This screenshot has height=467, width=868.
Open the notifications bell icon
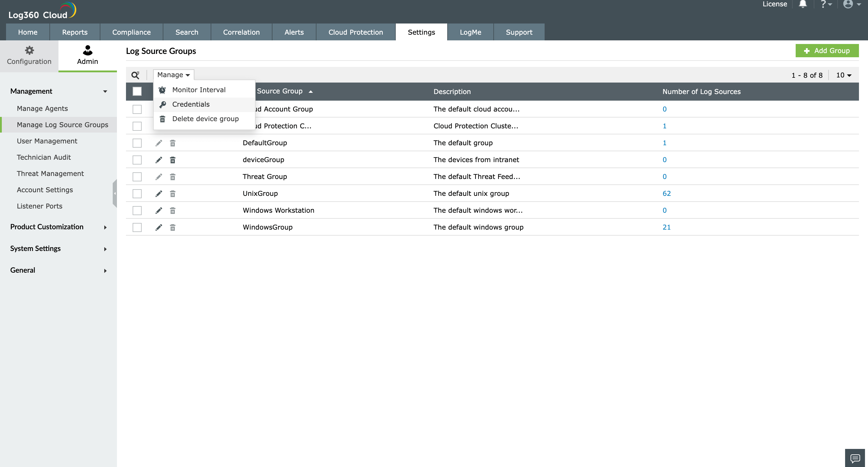tap(803, 4)
